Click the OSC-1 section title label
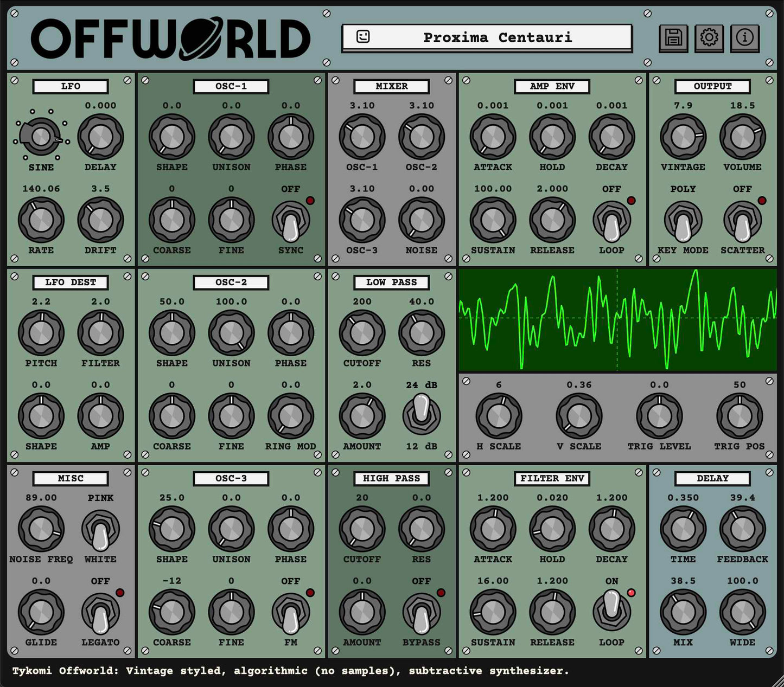The image size is (784, 687). coord(231,86)
